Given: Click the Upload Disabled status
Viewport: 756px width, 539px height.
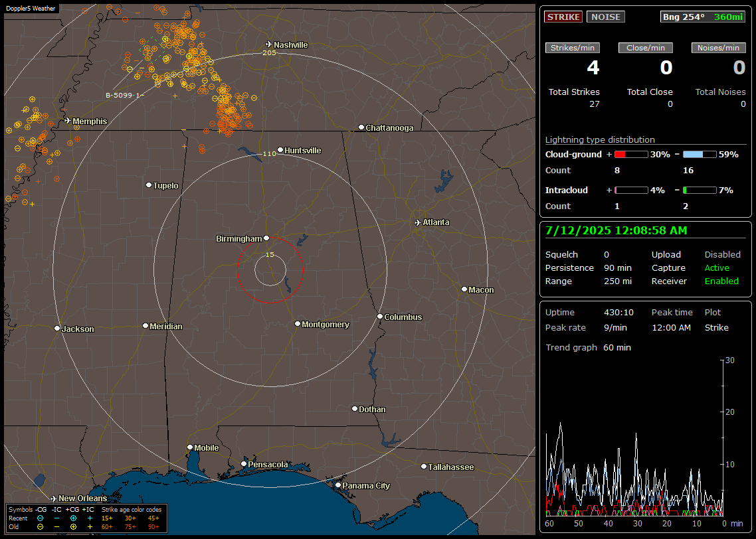Looking at the screenshot, I should 722,254.
